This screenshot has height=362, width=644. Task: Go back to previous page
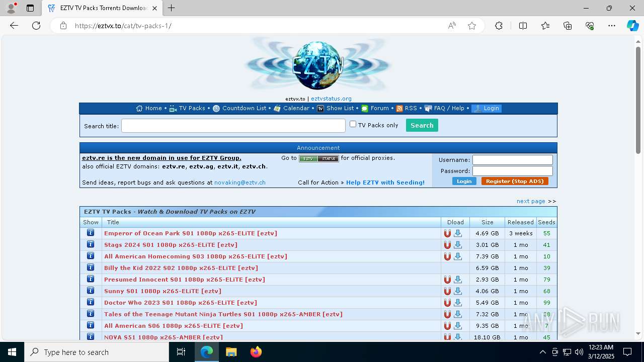14,26
